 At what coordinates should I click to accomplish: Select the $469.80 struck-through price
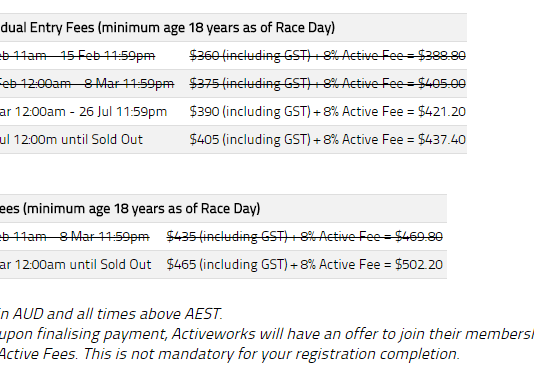[x=419, y=237]
